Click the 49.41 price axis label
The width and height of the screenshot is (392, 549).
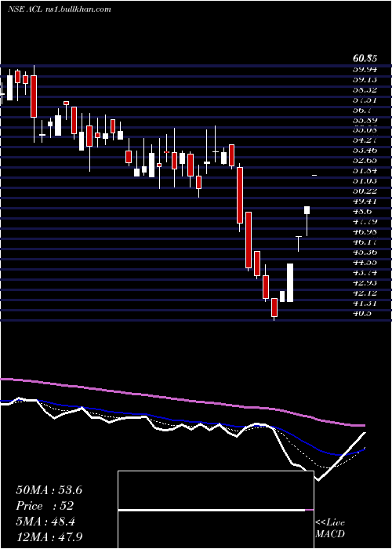point(365,202)
